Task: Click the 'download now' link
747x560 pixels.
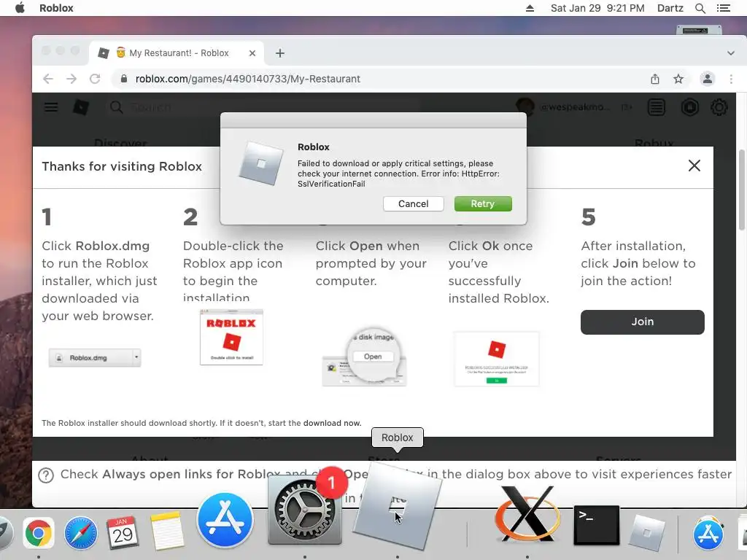Action: [332, 423]
